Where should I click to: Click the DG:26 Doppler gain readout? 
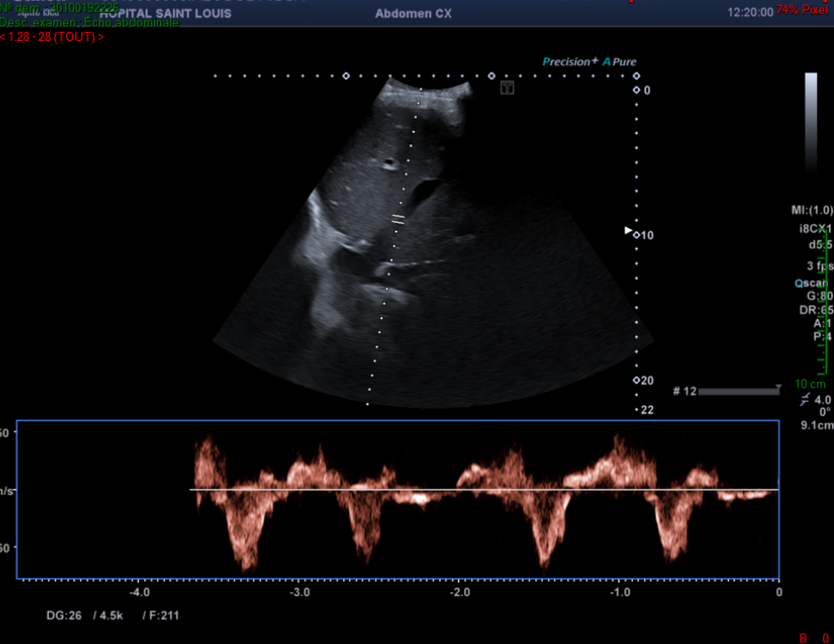[x=65, y=615]
